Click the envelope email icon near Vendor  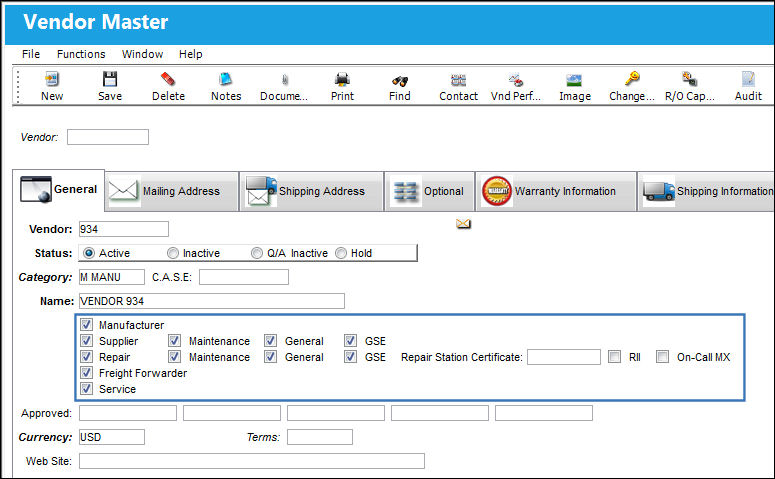[x=463, y=224]
